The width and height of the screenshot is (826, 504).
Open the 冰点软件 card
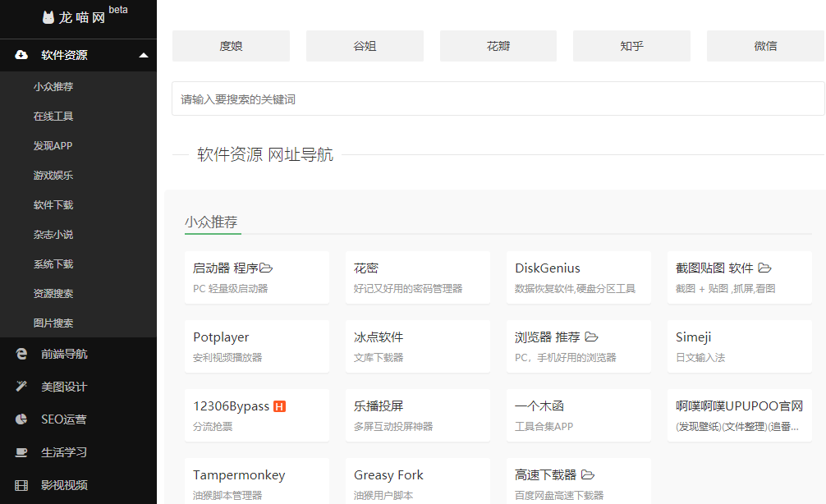click(418, 346)
